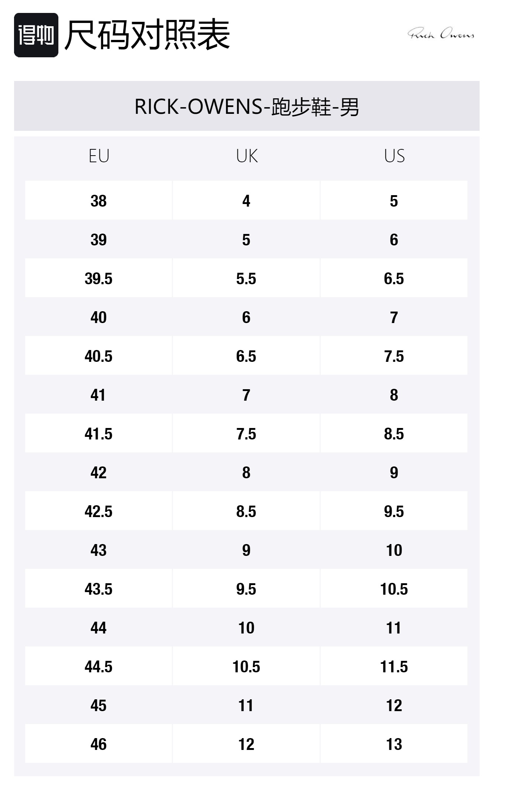Click the 得物 app logo icon
Image resolution: width=532 pixels, height=805 pixels.
36,35
